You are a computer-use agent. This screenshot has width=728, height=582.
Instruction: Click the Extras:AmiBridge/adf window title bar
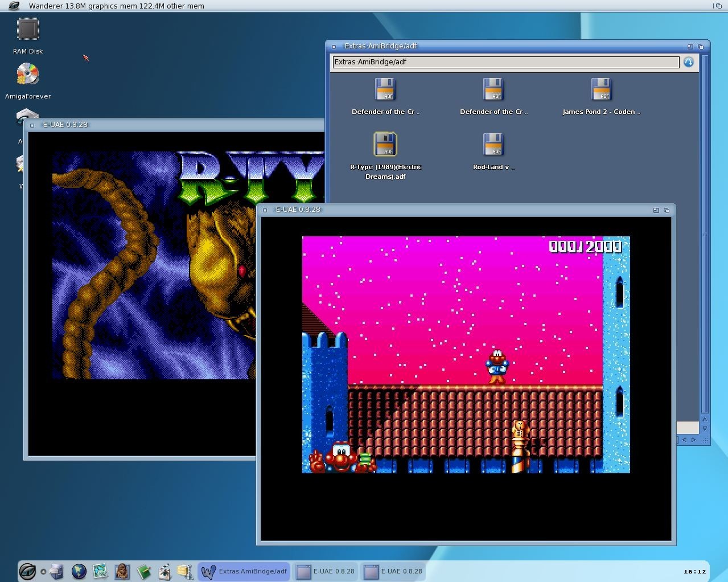pos(517,46)
